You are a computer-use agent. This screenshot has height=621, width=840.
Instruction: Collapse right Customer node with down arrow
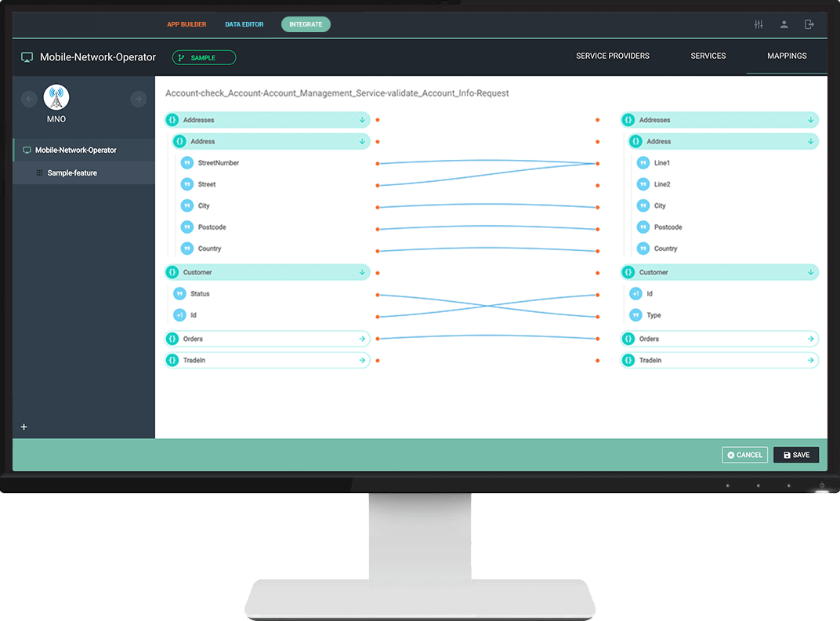pyautogui.click(x=810, y=272)
